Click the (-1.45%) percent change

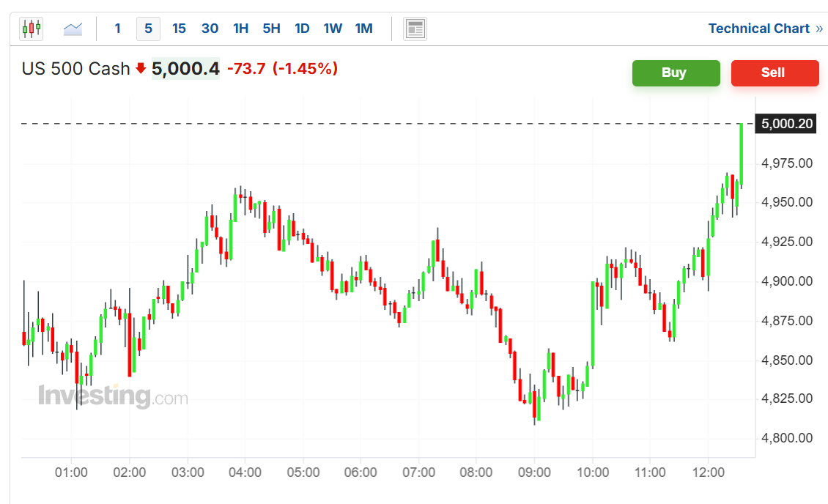pos(306,69)
